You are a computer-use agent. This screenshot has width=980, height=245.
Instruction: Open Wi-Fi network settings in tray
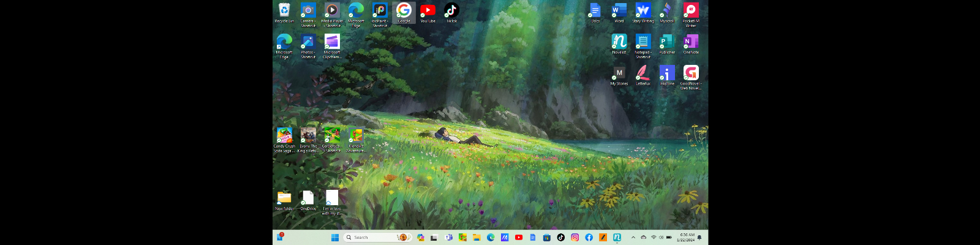654,238
